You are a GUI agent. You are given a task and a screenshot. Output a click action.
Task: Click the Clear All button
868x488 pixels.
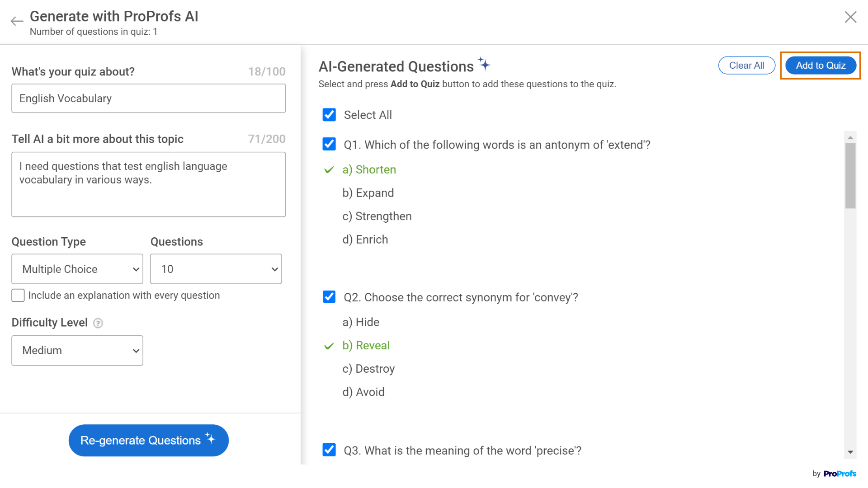click(746, 66)
